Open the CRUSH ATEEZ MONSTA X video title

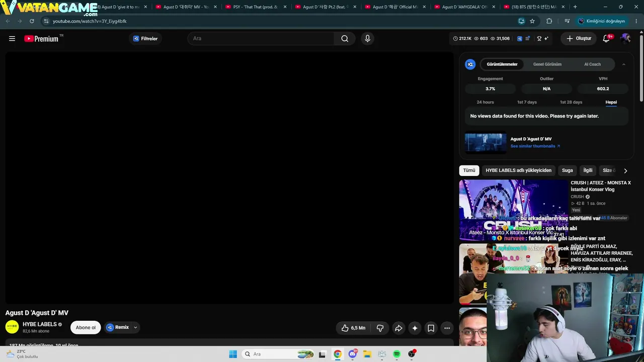click(x=601, y=186)
